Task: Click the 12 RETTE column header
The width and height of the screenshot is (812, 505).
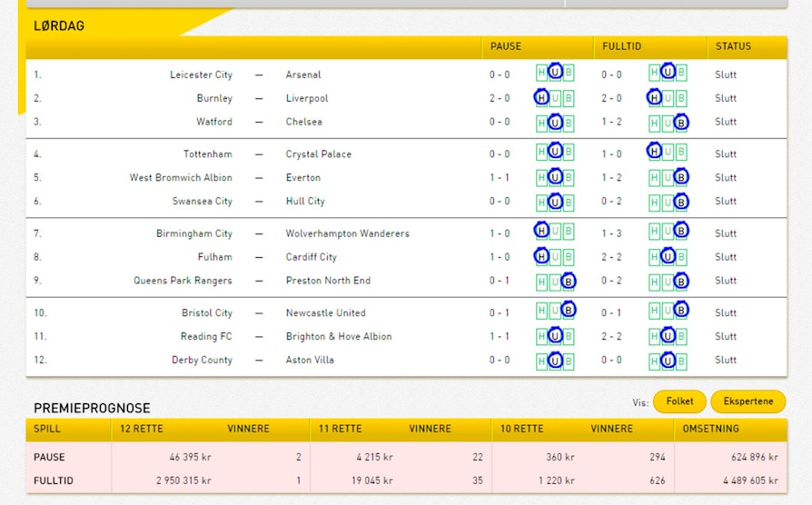Action: tap(142, 429)
